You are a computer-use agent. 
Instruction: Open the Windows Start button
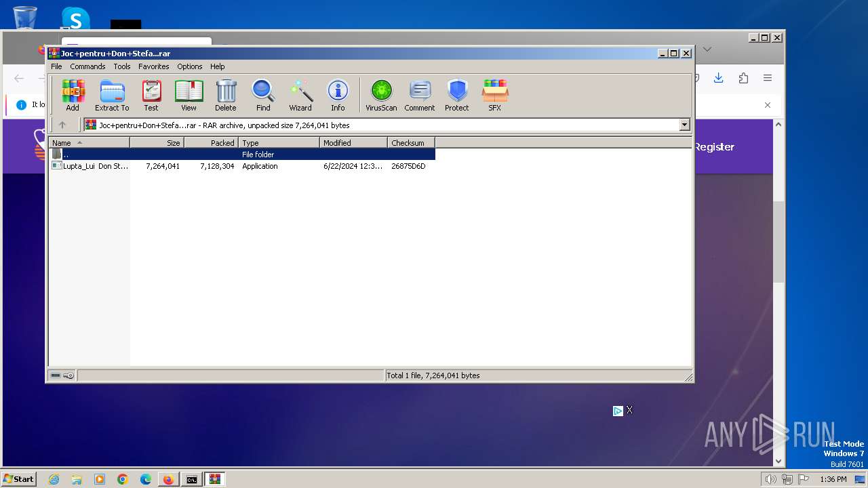pos(19,479)
